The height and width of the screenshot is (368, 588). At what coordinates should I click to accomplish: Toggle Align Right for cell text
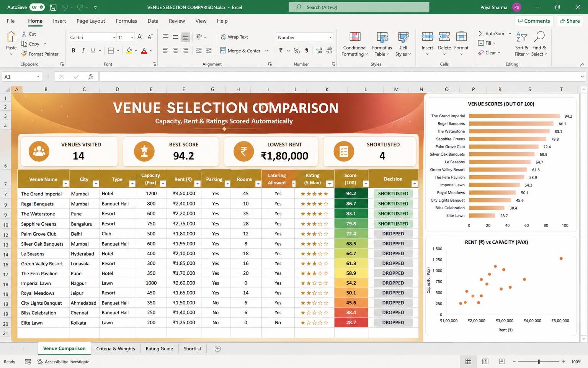point(185,51)
